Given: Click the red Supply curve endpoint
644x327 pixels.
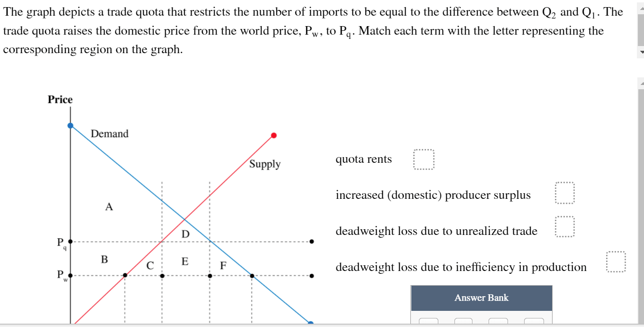Looking at the screenshot, I should point(273,136).
